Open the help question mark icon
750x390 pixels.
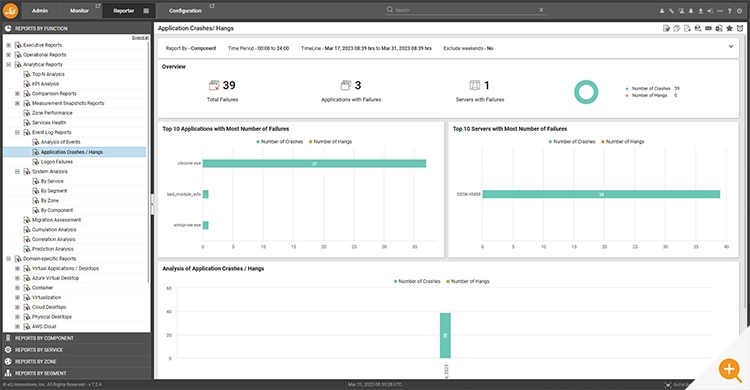pyautogui.click(x=729, y=11)
